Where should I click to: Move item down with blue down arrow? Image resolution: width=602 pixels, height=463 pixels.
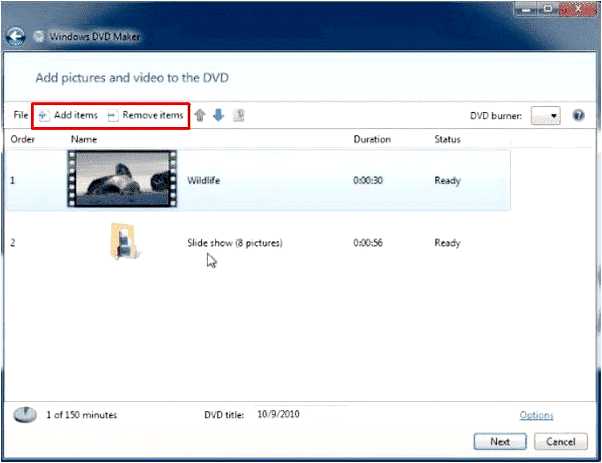coord(218,115)
